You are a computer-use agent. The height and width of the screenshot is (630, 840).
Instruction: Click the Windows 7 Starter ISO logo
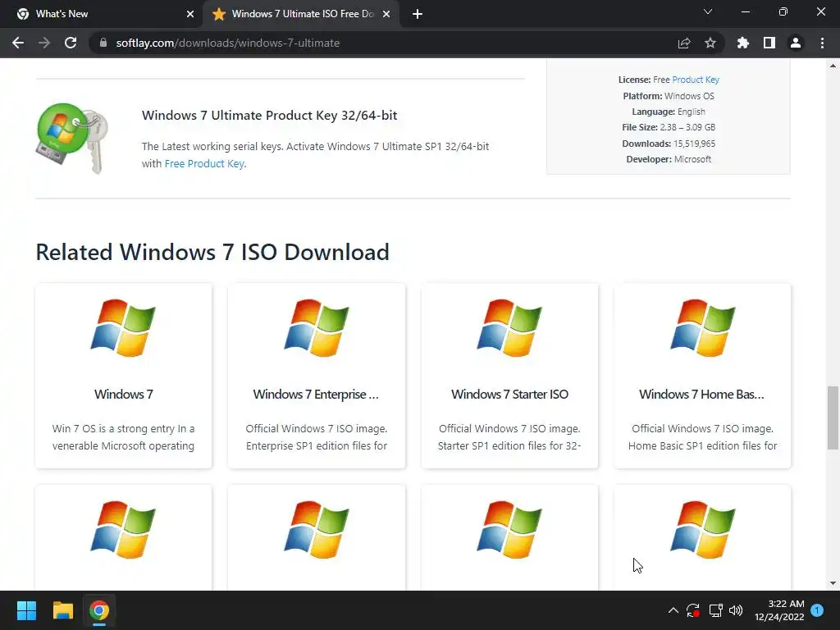(509, 328)
